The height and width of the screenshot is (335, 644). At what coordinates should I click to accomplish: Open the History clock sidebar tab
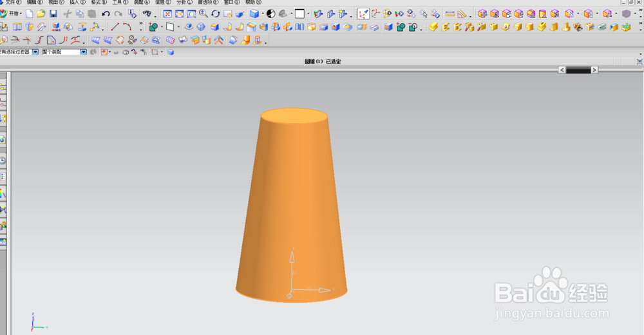click(3, 160)
